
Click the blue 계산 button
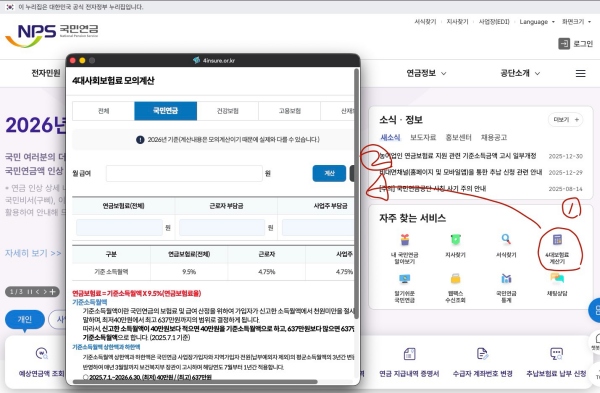pos(329,173)
